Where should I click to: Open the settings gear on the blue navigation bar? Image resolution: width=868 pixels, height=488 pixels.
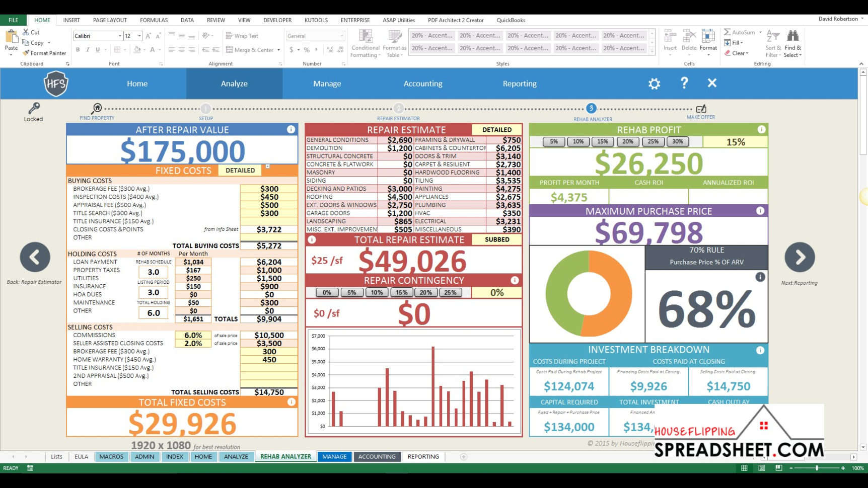click(654, 84)
